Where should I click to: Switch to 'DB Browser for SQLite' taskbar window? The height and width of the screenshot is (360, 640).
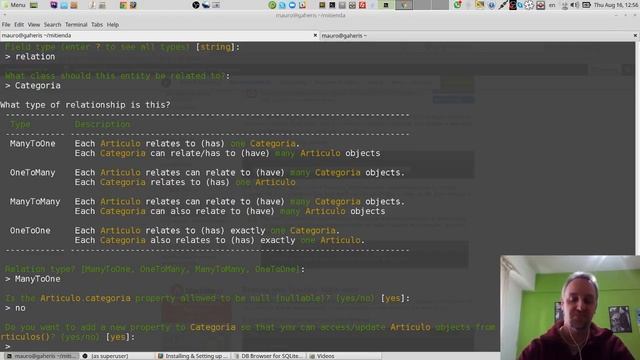tap(269, 356)
